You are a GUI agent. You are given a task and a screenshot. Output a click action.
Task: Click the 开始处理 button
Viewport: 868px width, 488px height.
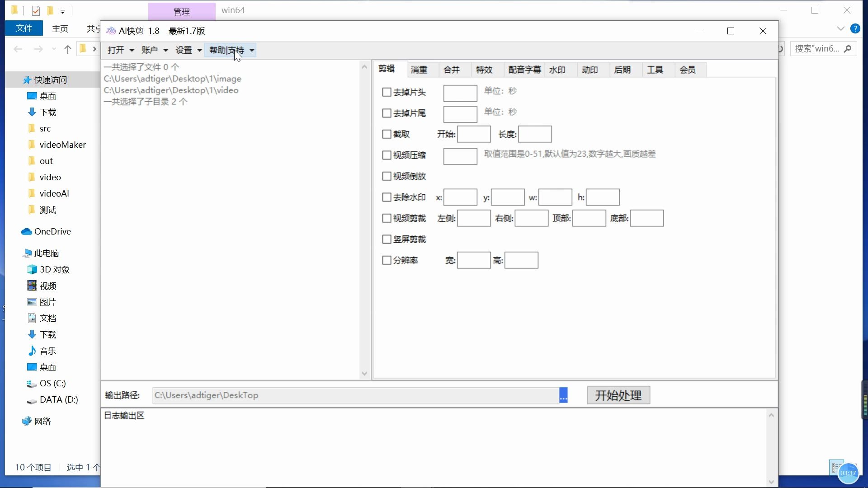tap(618, 395)
